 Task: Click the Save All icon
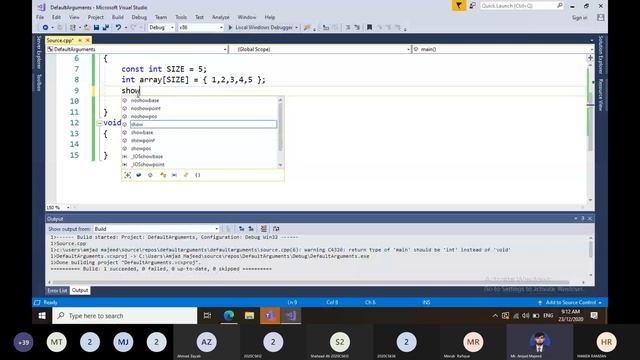(x=106, y=27)
